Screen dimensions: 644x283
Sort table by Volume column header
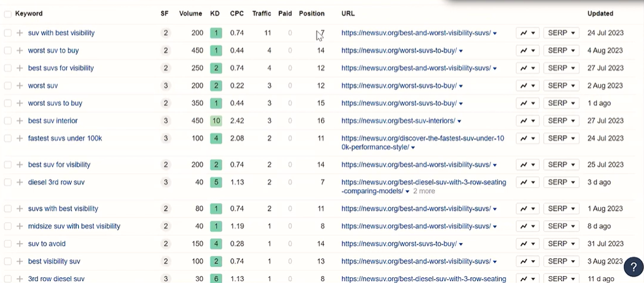[x=190, y=13]
